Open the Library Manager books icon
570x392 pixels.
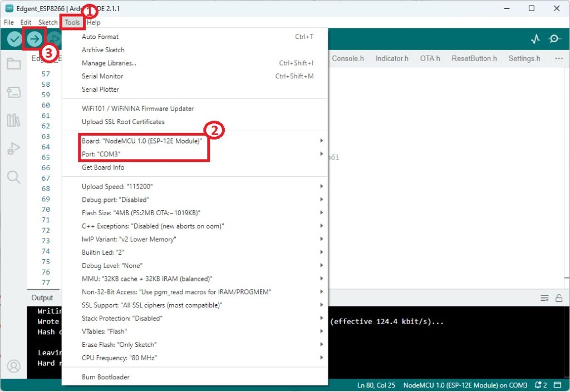[x=14, y=120]
